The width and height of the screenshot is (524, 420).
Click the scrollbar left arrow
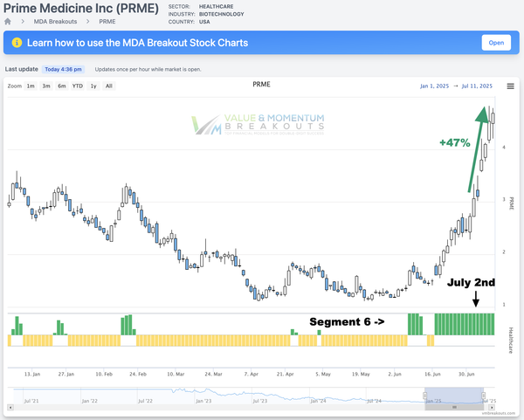[x=10, y=407]
